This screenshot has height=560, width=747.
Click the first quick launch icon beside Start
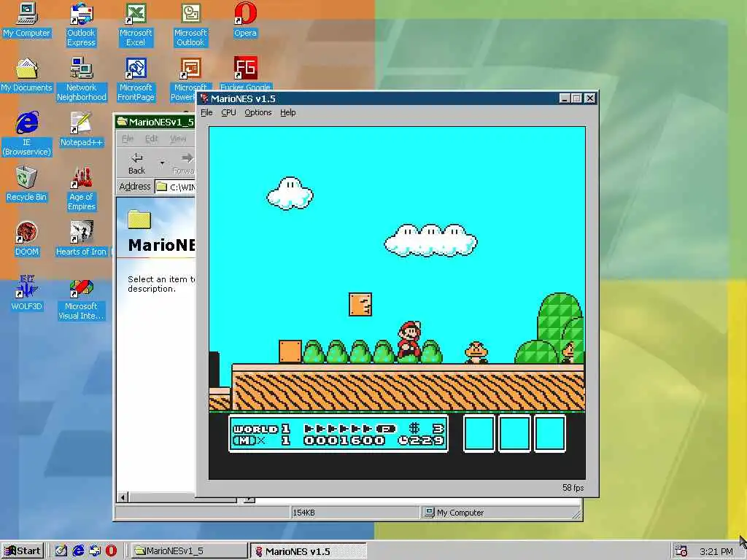coord(61,551)
